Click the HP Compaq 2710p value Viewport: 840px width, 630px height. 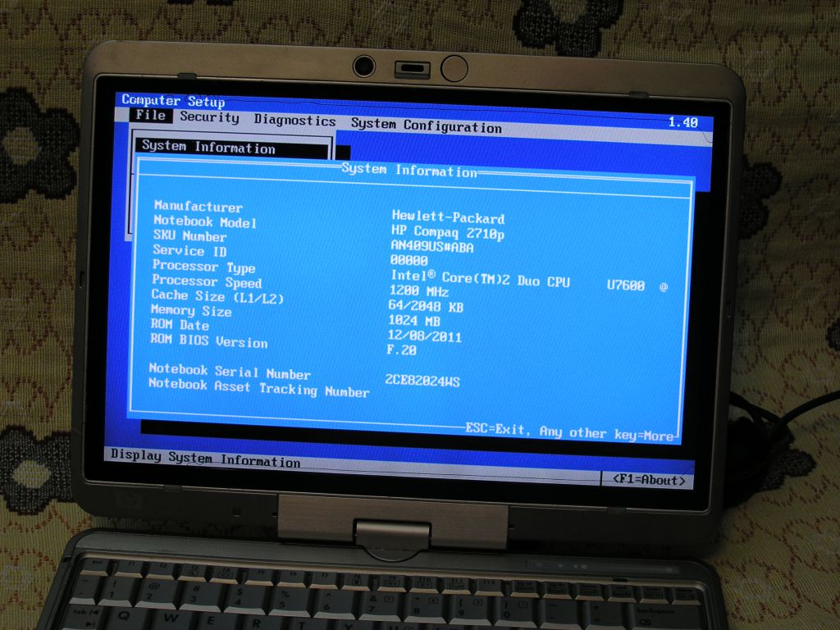pos(447,232)
